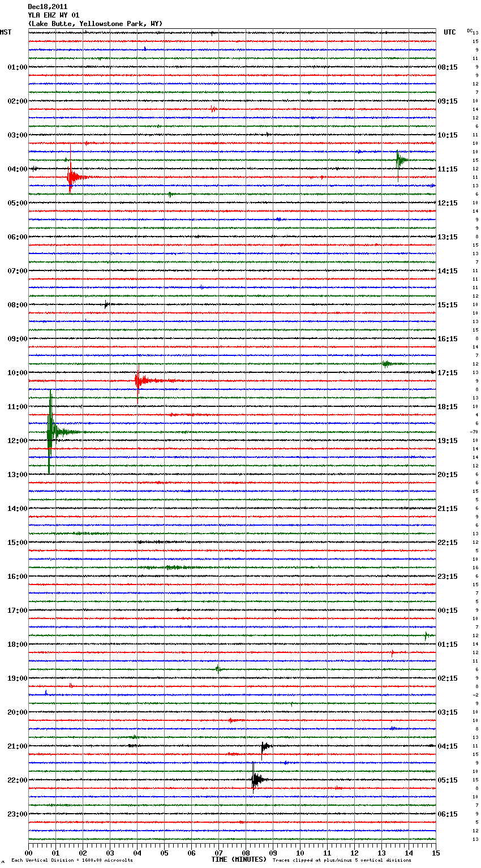
Task: Click the UTC time zone header
Action: [449, 32]
